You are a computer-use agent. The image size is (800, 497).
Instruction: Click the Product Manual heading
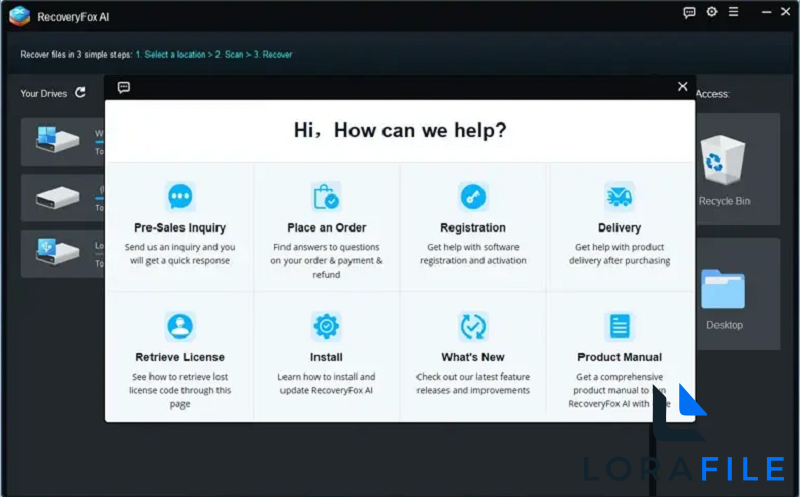click(x=619, y=357)
